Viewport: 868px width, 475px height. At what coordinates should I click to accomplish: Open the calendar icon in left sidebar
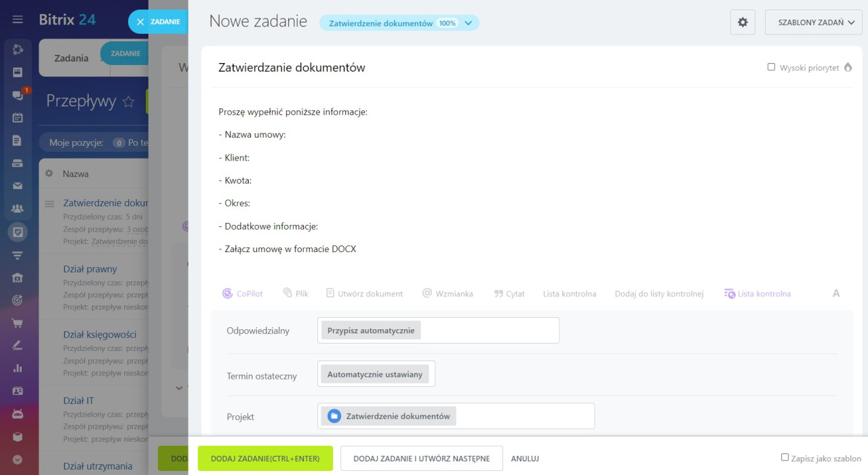point(18,117)
